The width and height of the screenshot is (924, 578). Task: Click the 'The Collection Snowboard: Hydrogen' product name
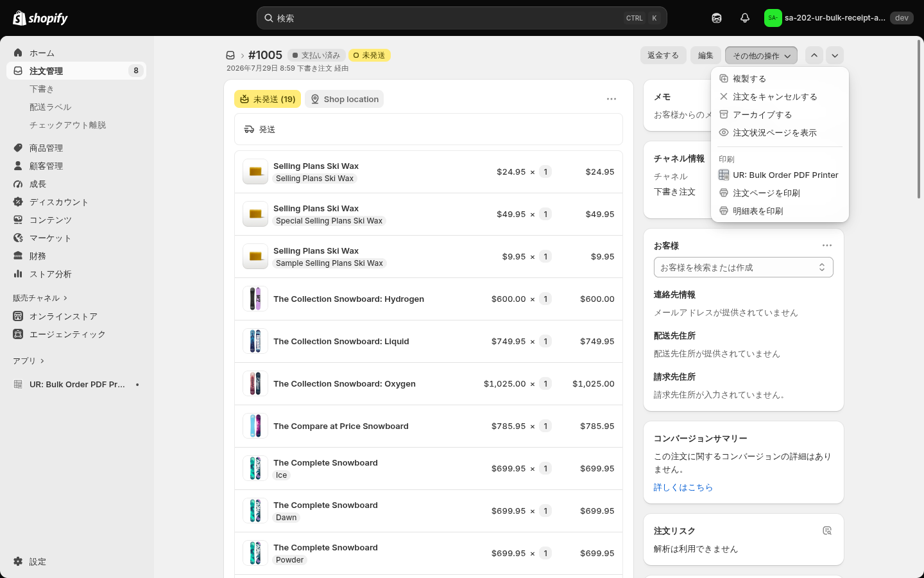tap(348, 299)
